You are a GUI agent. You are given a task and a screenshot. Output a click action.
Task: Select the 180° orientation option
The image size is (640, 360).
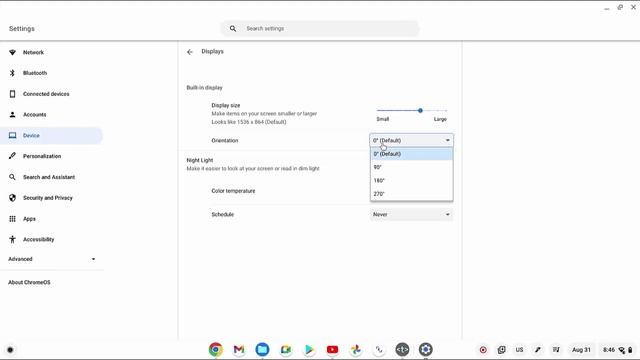411,180
